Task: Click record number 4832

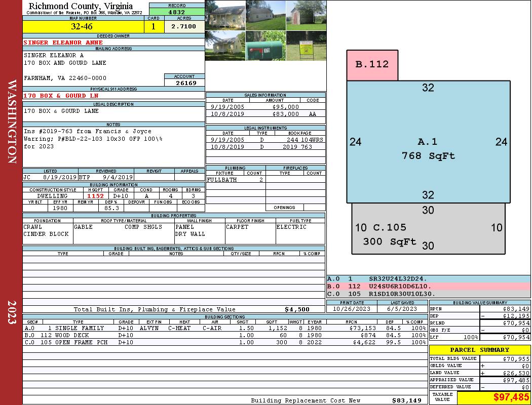Action: pos(177,12)
